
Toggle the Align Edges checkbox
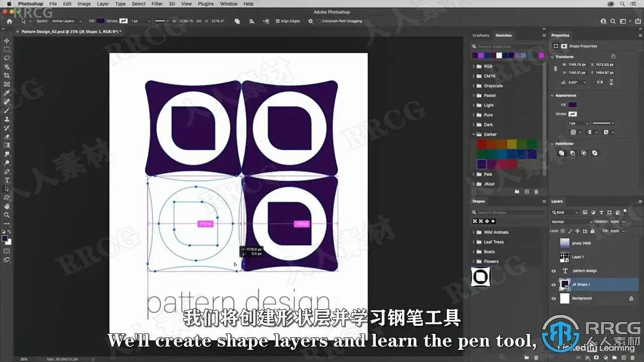point(278,21)
